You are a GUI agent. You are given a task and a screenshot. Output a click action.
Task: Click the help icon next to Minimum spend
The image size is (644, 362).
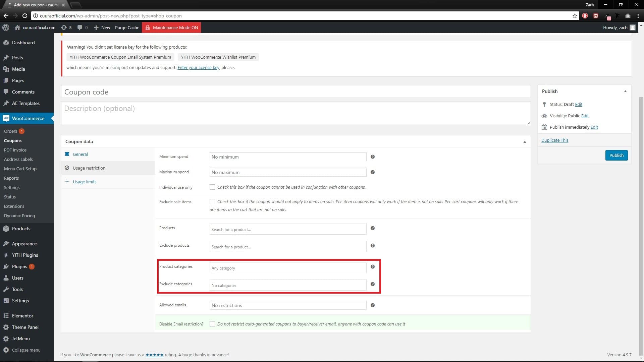tap(372, 157)
